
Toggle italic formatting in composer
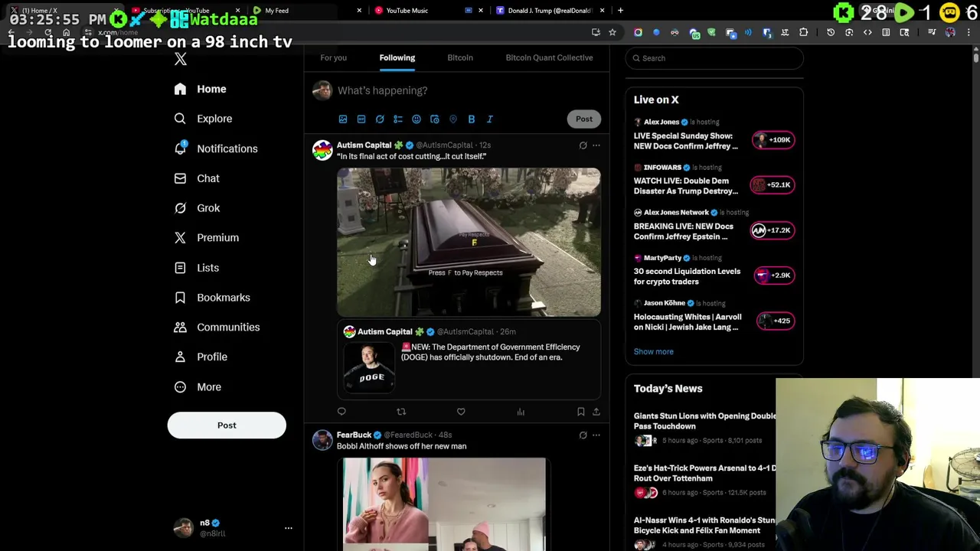(x=490, y=119)
